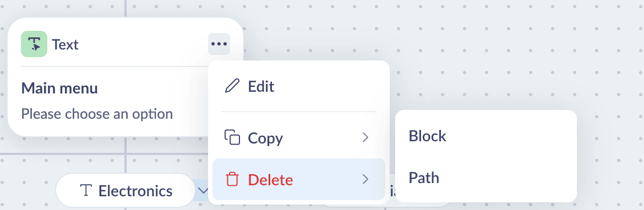Select the red Delete menu entry

point(298,179)
